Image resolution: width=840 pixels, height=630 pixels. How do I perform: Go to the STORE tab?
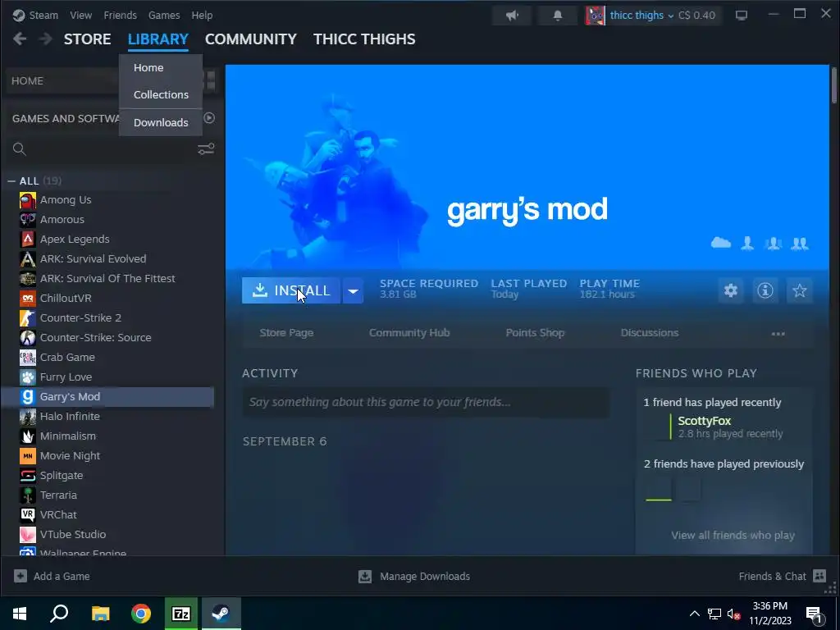(x=87, y=39)
